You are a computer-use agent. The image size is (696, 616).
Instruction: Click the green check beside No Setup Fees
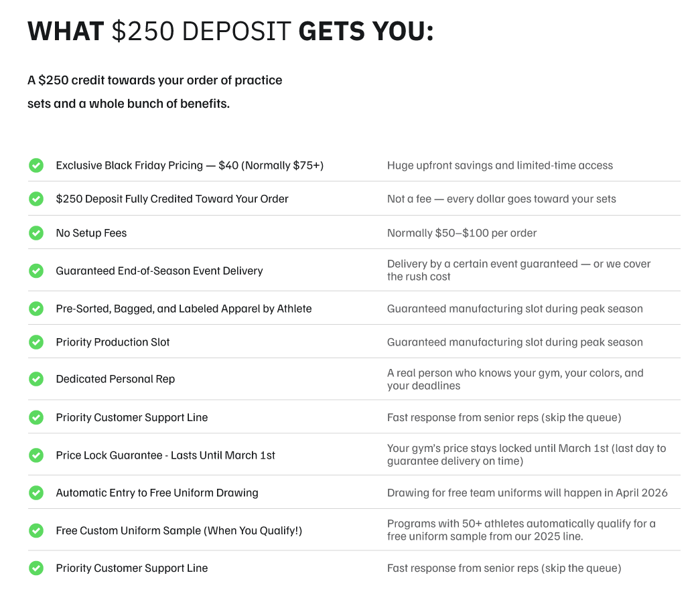[x=36, y=233]
